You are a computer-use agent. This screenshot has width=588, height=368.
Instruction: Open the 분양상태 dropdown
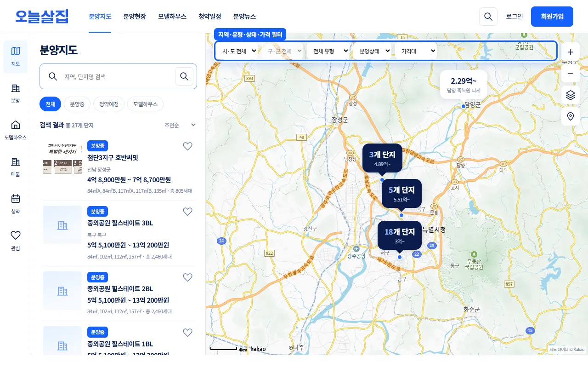(x=373, y=51)
